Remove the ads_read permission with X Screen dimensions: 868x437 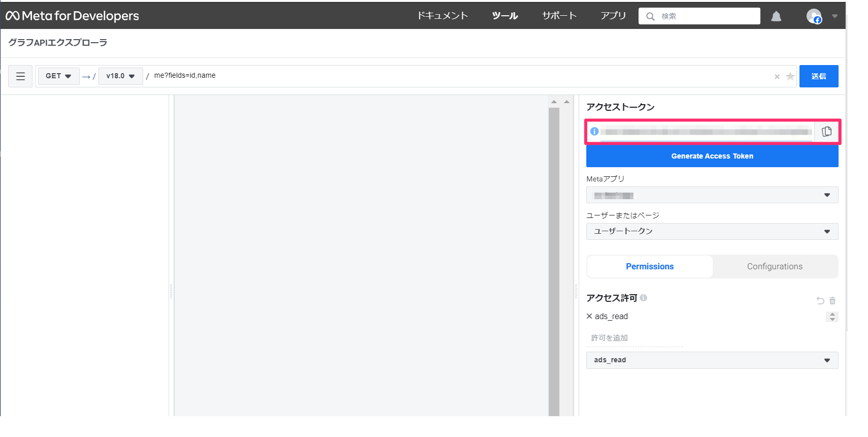tap(589, 316)
